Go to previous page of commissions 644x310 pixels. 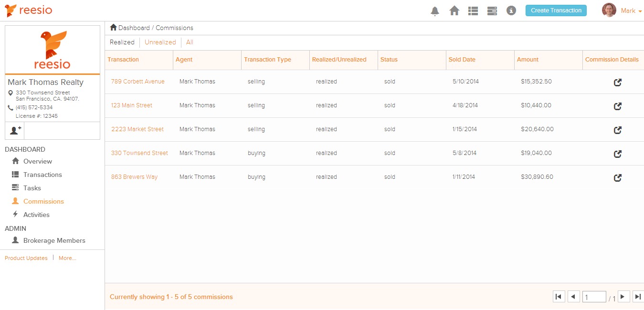573,297
